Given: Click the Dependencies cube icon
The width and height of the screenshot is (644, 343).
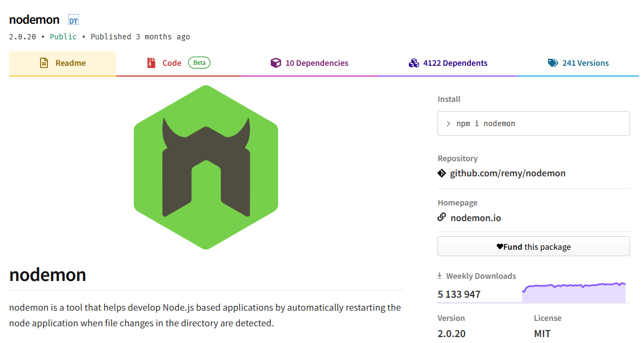Looking at the screenshot, I should click(276, 63).
